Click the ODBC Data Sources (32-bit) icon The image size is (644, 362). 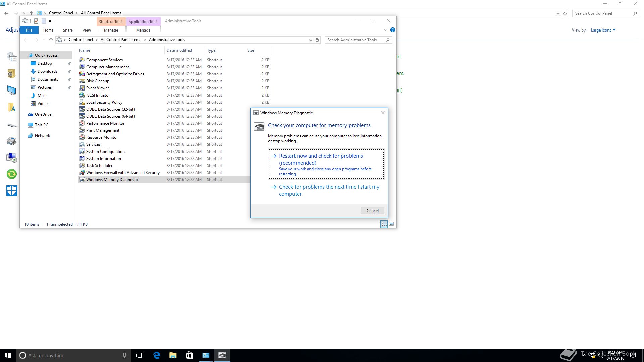(82, 109)
